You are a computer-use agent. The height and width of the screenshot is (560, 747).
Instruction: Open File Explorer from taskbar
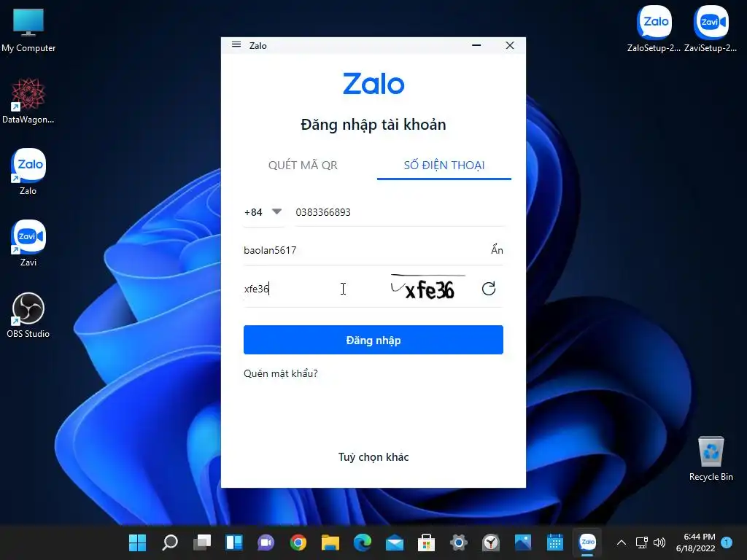(330, 542)
